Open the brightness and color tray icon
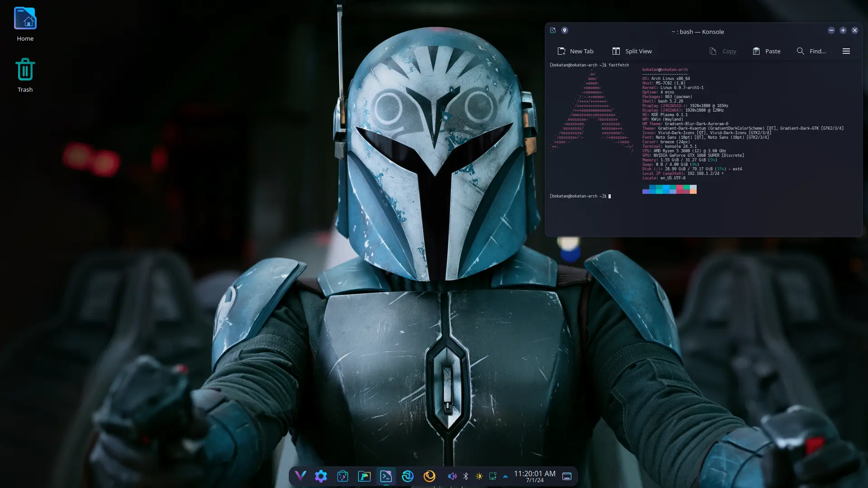This screenshot has width=868, height=488. (x=479, y=476)
